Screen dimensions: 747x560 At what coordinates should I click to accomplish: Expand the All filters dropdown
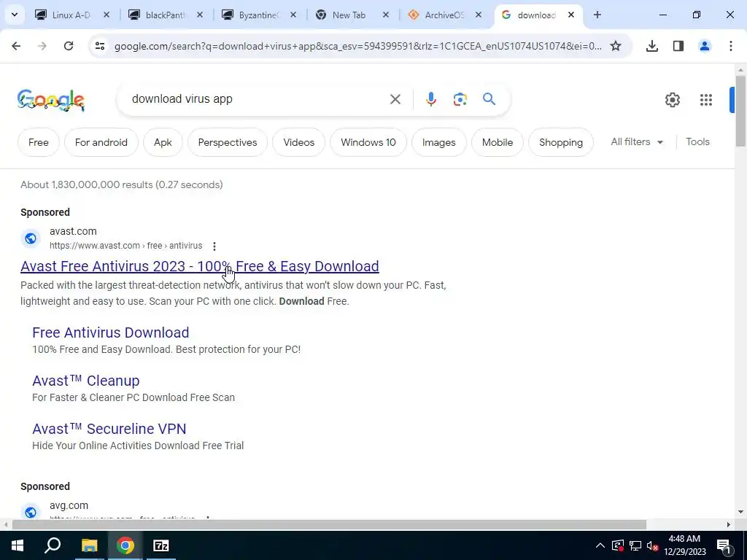[x=637, y=142]
